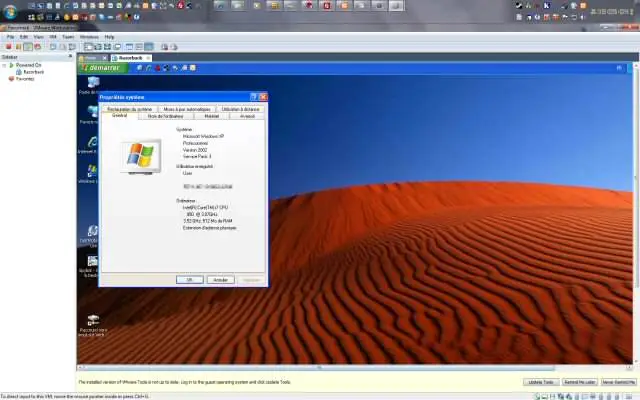Click the Update Tools button
Screen dimensions: 640x400
[x=541, y=382]
